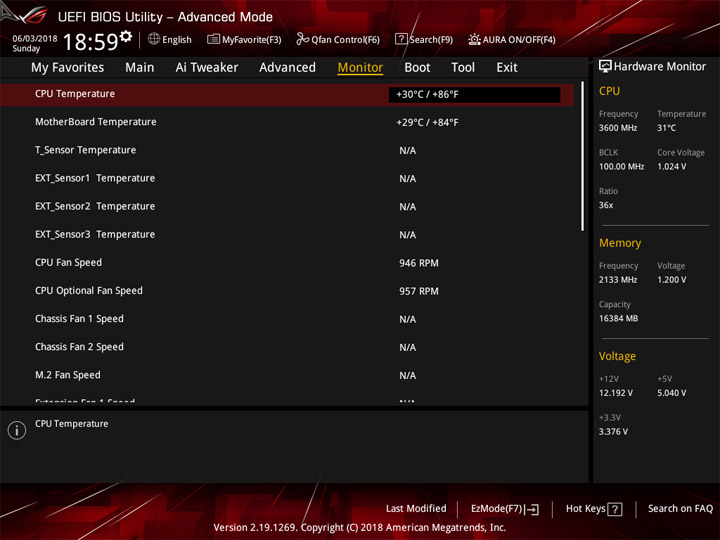Click the +29°C / +84°F value
Image resolution: width=720 pixels, height=540 pixels.
tap(428, 123)
